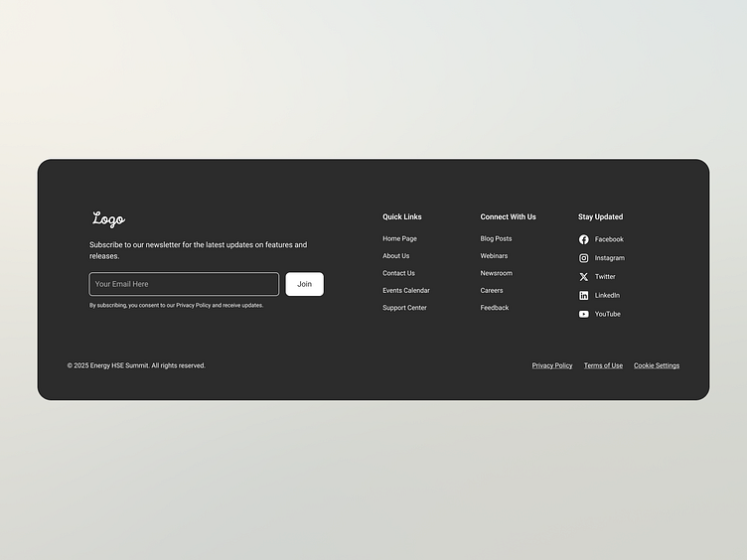Screen dimensions: 747x560
Task: Open the Contact Us link
Action: (398, 273)
